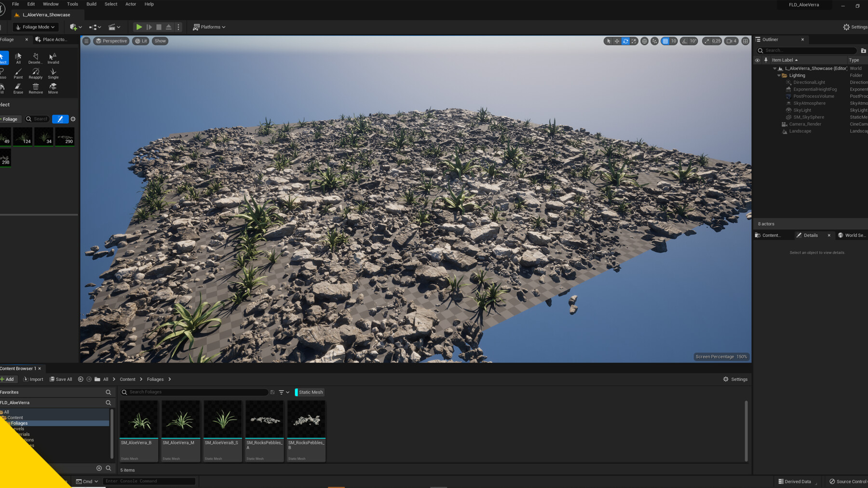Activate the Scale tool in viewport toolbar
Screen dimensions: 868x488
[634, 41]
